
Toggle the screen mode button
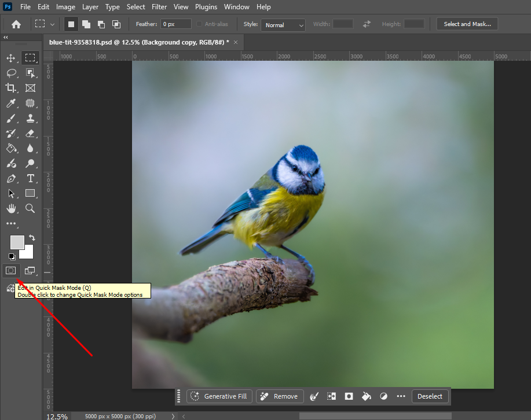tap(30, 270)
